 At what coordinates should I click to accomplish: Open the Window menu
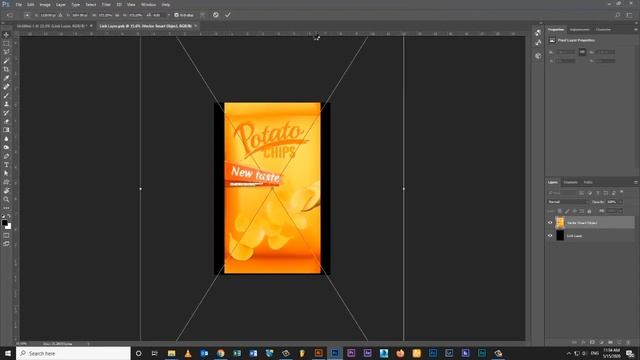148,4
